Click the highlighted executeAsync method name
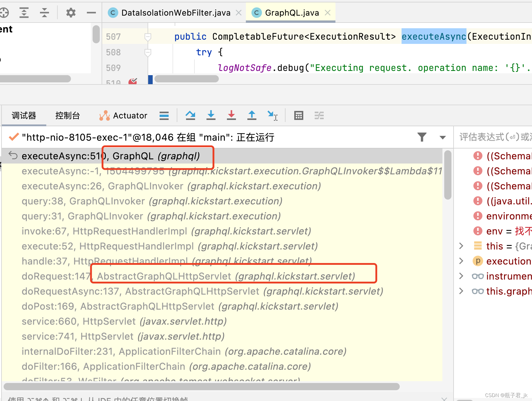 click(434, 36)
